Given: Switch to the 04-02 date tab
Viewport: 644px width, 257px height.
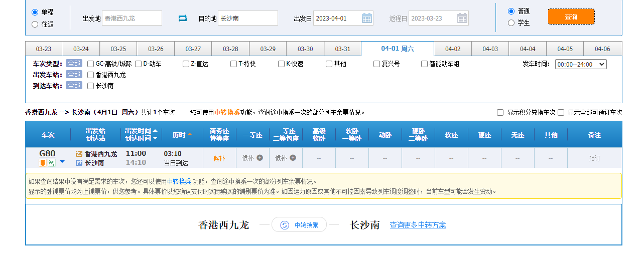Looking at the screenshot, I should (453, 49).
